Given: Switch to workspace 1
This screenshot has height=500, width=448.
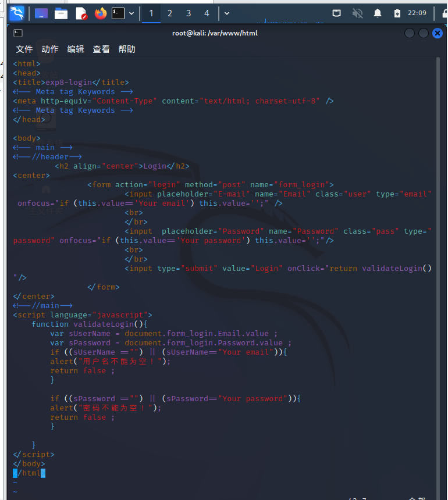Looking at the screenshot, I should pyautogui.click(x=151, y=13).
